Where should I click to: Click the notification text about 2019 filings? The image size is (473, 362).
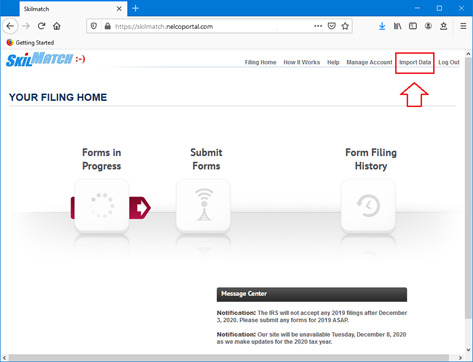312,316
